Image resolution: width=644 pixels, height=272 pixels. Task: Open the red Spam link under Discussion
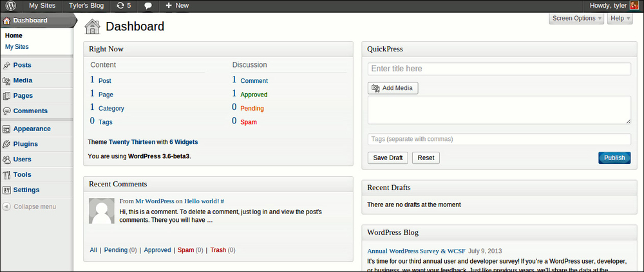pyautogui.click(x=249, y=122)
